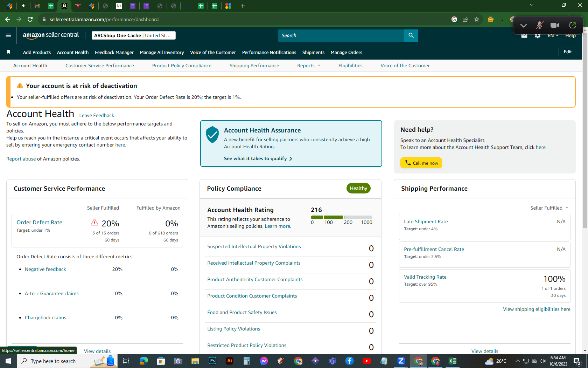588x368 pixels.
Task: Open the Windows Start menu
Action: click(x=8, y=361)
